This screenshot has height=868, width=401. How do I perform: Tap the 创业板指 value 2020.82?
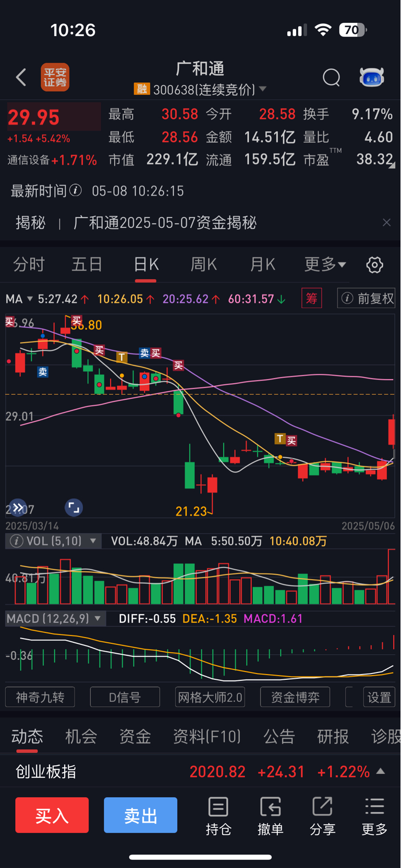[x=217, y=772]
